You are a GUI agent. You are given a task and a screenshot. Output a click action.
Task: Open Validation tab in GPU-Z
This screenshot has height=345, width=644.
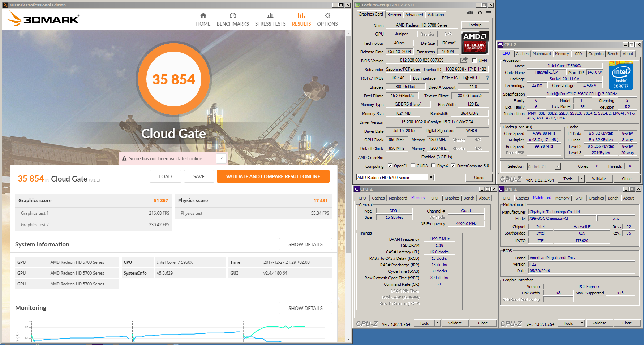pyautogui.click(x=435, y=15)
